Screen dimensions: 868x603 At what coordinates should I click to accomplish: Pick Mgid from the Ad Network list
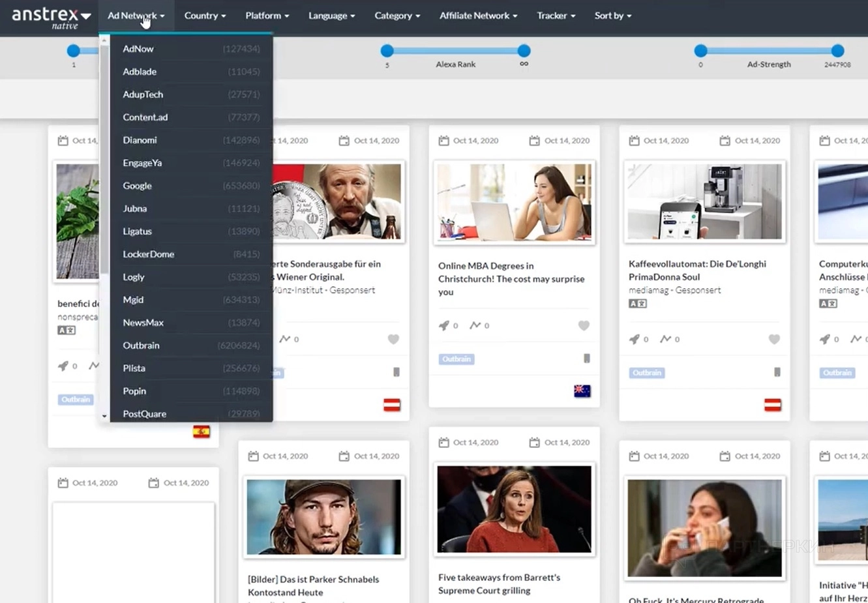click(133, 300)
